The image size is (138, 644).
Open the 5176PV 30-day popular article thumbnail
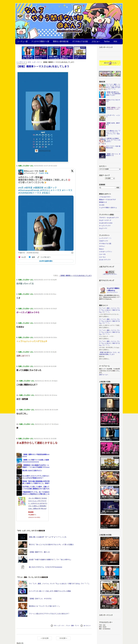coord(110,544)
